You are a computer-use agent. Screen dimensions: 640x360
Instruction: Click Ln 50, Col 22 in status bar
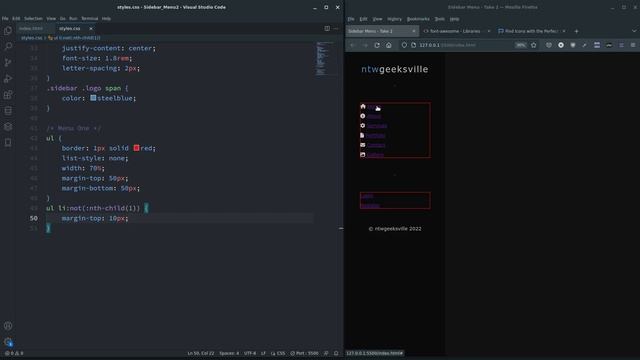pyautogui.click(x=200, y=353)
